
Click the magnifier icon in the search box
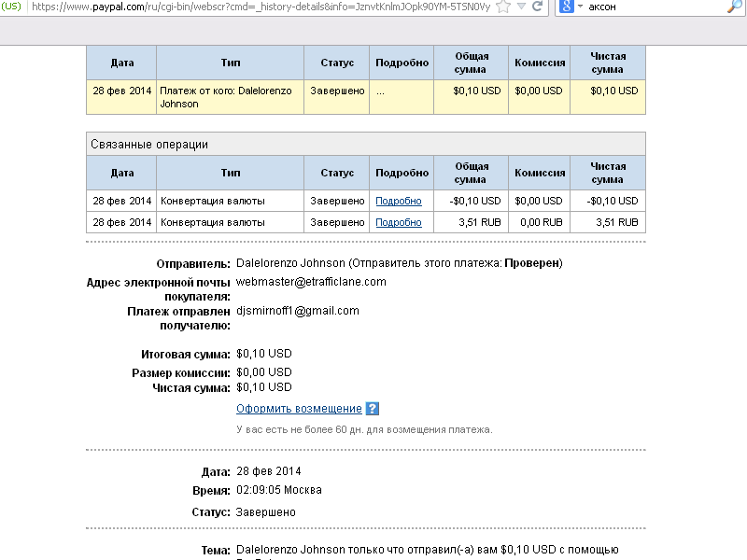pyautogui.click(x=735, y=7)
